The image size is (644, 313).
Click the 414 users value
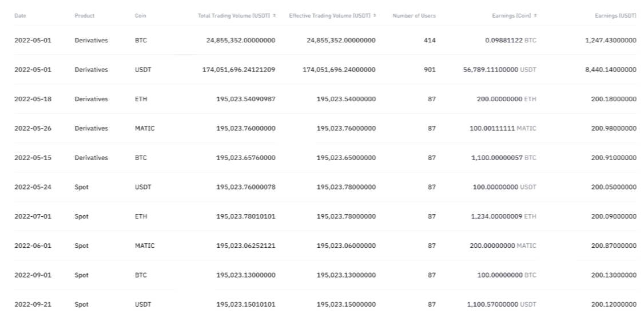click(x=430, y=41)
